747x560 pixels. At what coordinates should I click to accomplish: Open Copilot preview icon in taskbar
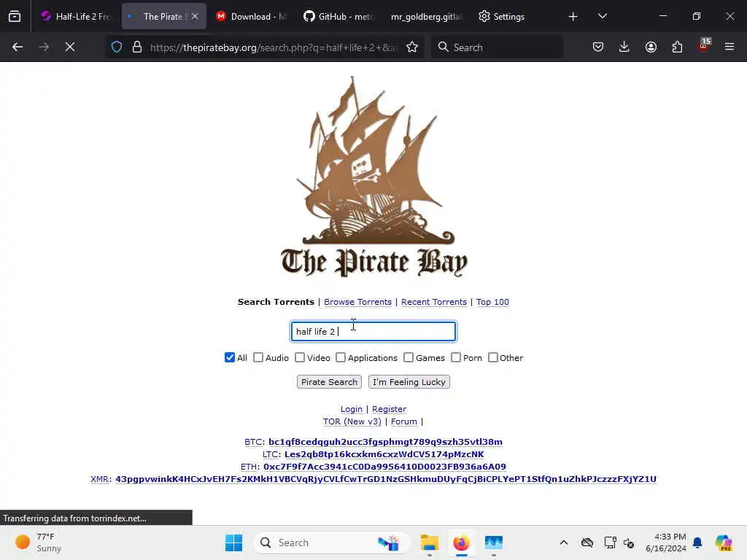pos(724,542)
